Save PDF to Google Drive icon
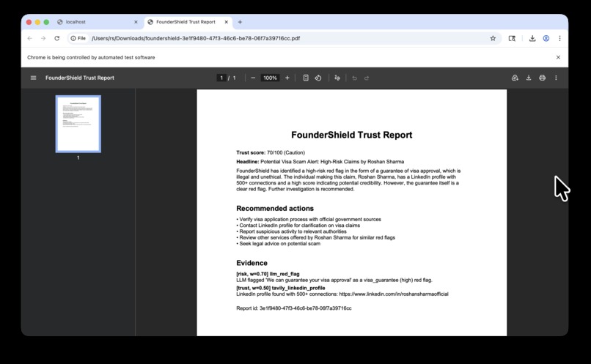 (x=515, y=78)
